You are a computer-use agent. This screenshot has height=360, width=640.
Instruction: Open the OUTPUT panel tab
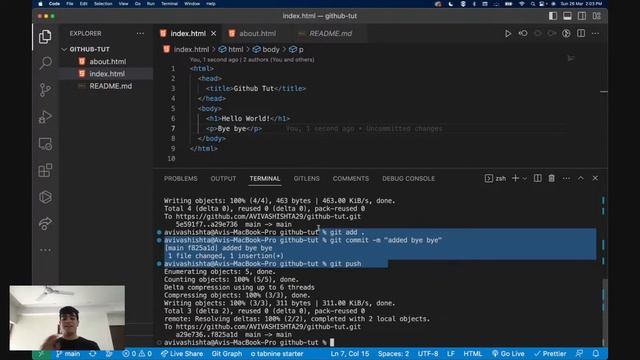(x=223, y=178)
